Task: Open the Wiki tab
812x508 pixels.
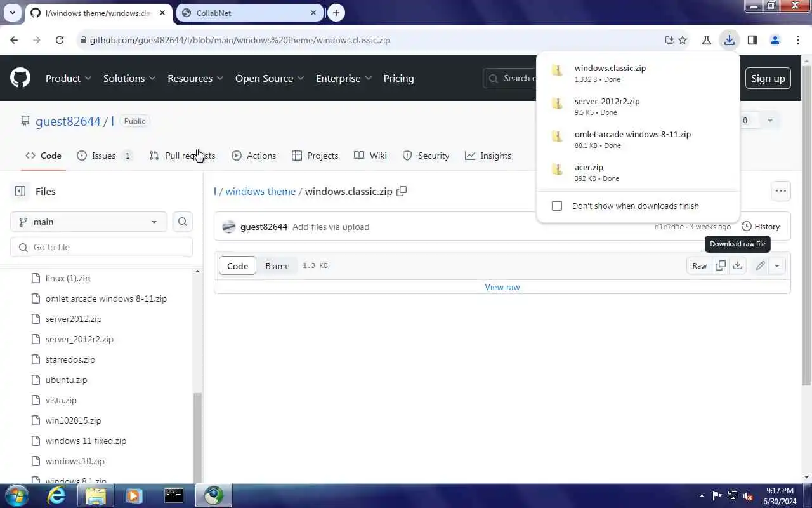Action: pyautogui.click(x=370, y=156)
